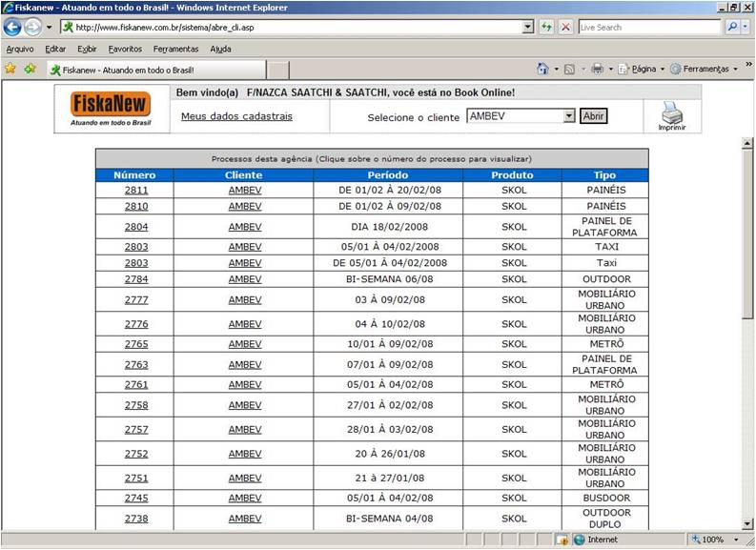Screen dimensions: 756x550
Task: Click the red Stop loading icon
Action: coord(566,28)
